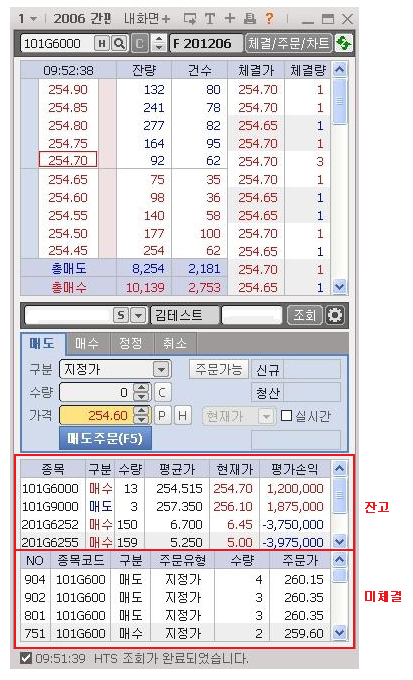Click the 매도주문(F5) button

click(105, 438)
